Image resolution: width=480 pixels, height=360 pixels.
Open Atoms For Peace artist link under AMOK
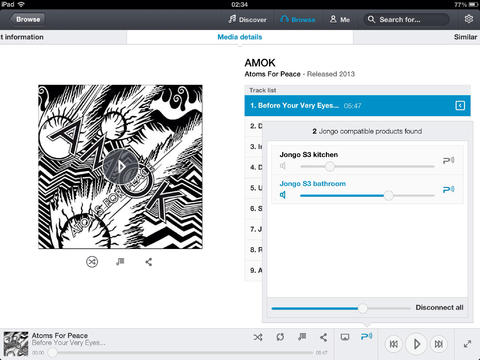(272, 74)
